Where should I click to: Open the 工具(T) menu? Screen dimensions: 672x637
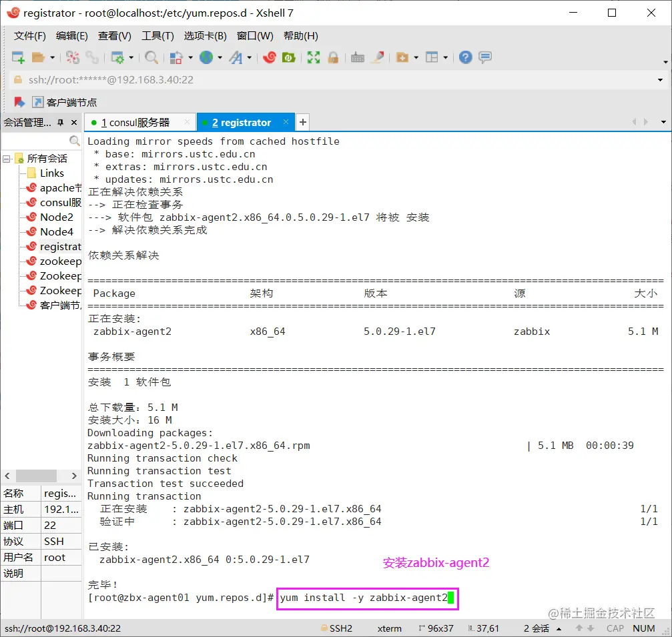[x=157, y=35]
